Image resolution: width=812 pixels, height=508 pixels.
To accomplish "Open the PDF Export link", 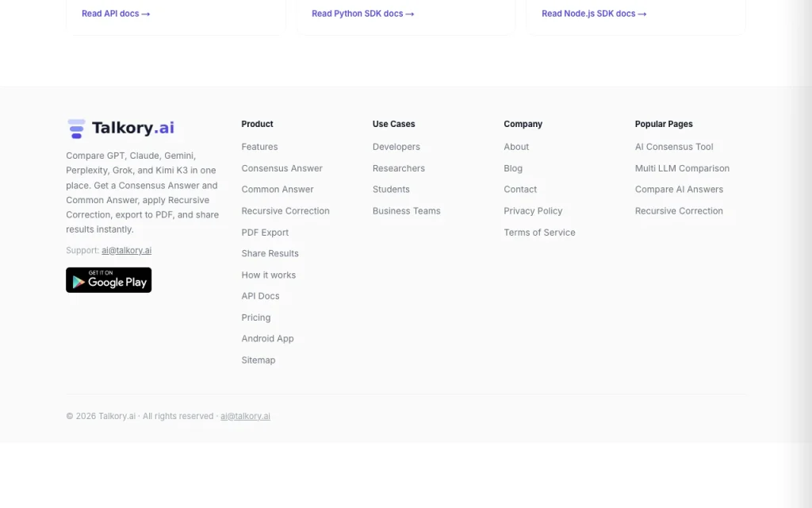I will coord(265,233).
